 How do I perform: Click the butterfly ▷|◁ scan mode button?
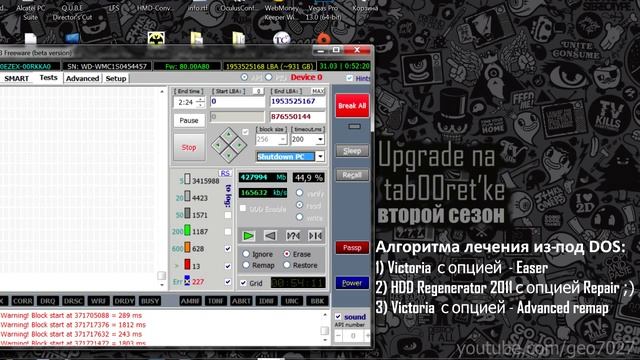[315, 236]
